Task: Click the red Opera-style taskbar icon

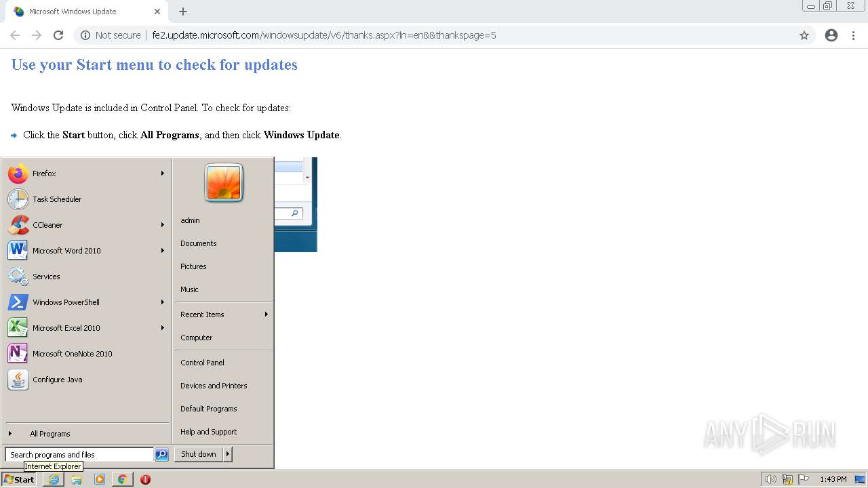Action: click(145, 479)
